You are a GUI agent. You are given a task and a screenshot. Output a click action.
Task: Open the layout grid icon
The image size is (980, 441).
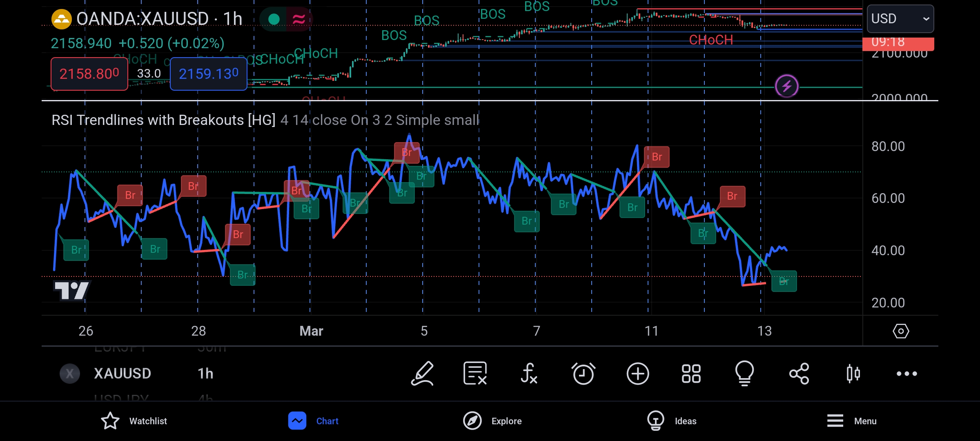[x=691, y=373]
